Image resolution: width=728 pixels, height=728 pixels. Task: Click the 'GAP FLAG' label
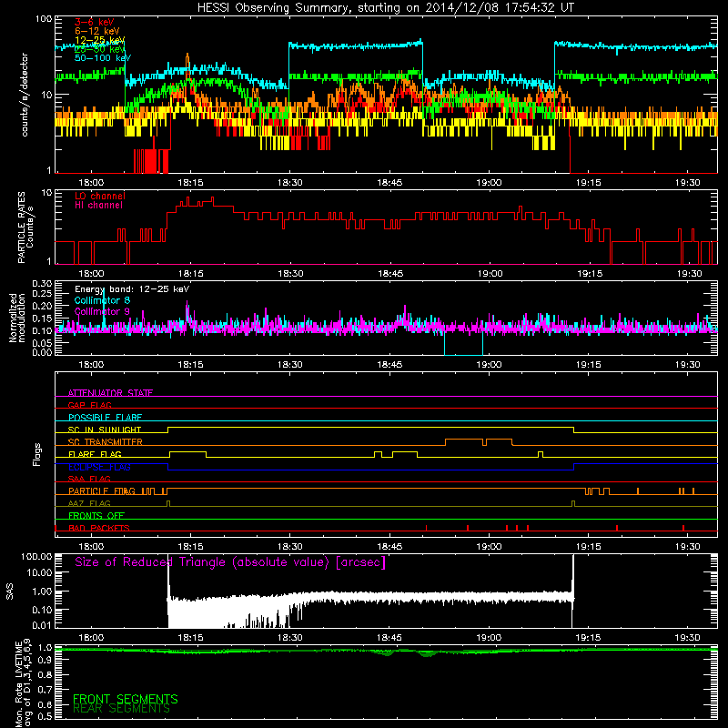(89, 405)
